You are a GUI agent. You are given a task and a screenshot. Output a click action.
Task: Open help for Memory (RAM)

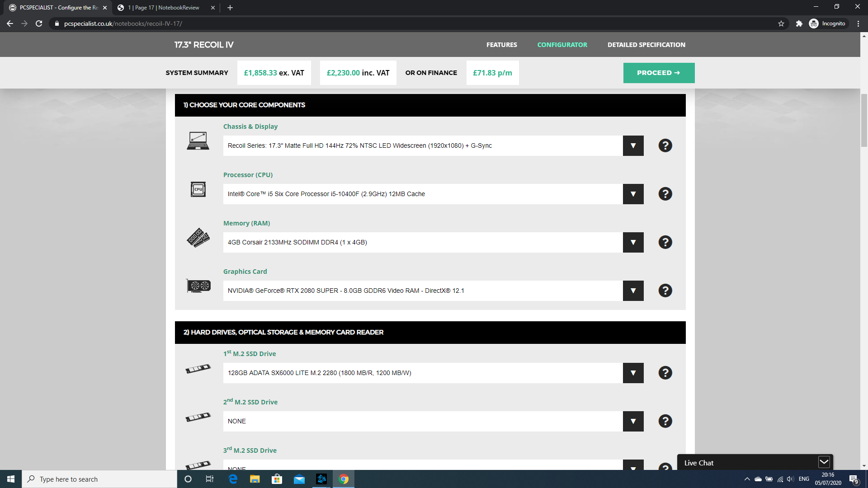click(x=665, y=242)
